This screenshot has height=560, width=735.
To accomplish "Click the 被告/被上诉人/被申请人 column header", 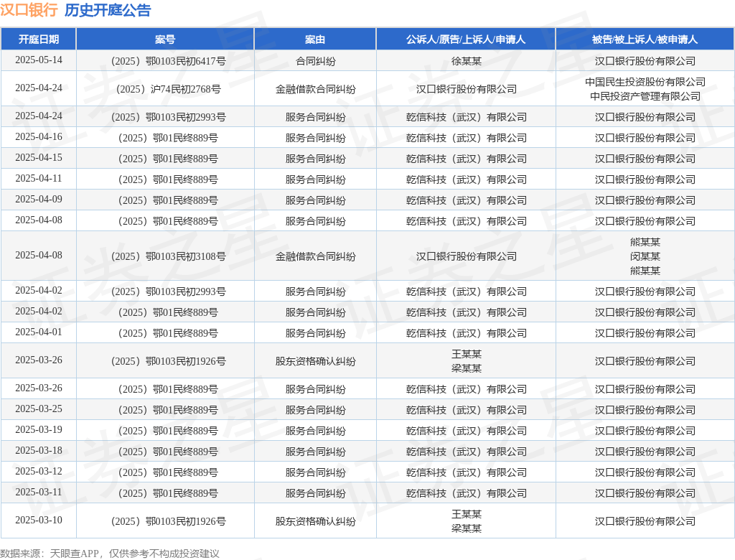I will pos(645,39).
